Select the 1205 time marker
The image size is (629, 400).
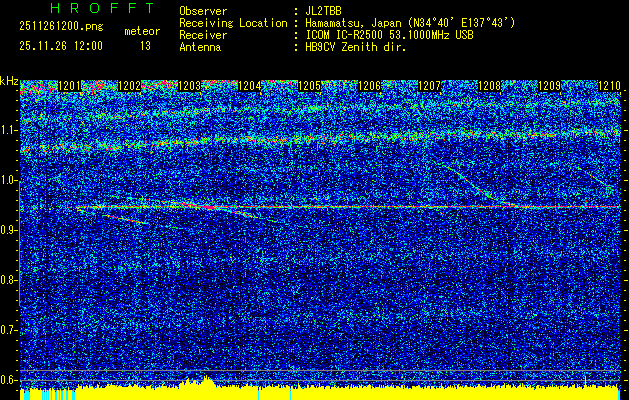pyautogui.click(x=310, y=86)
